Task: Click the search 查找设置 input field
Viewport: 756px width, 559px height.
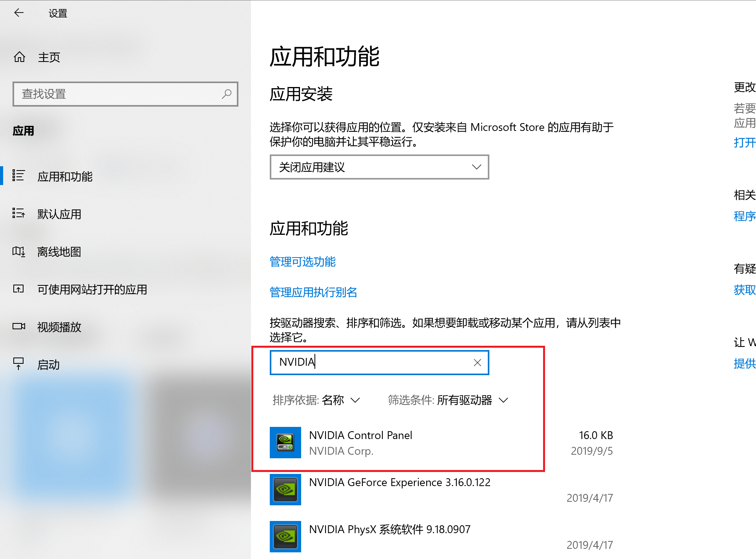Action: pyautogui.click(x=124, y=94)
